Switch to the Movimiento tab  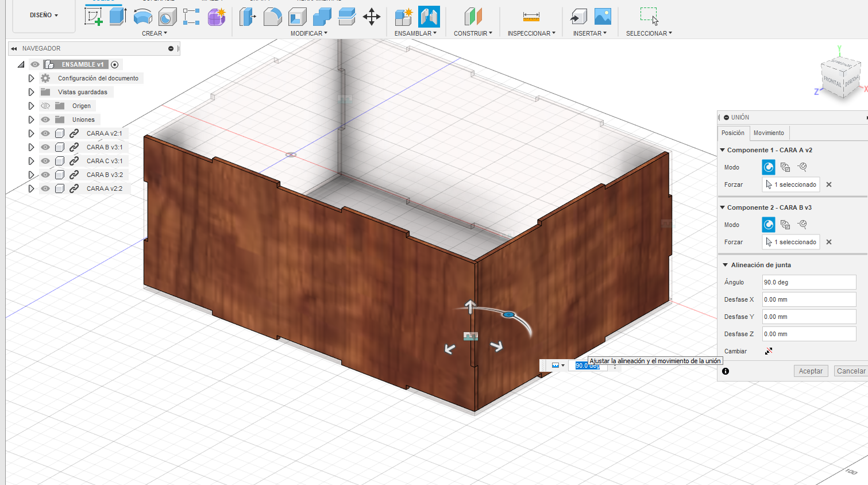pyautogui.click(x=769, y=133)
